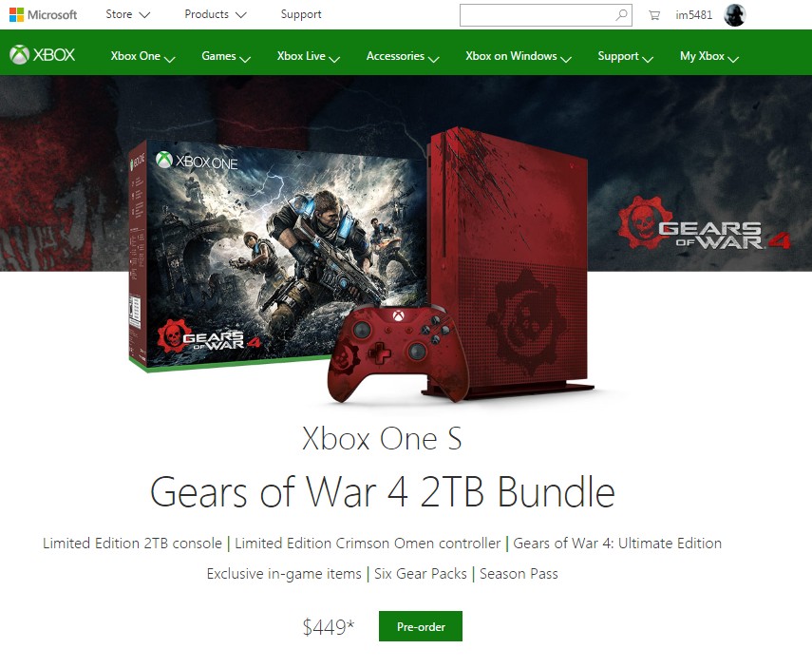Click the Microsoft logo
This screenshot has width=812, height=668.
click(43, 14)
